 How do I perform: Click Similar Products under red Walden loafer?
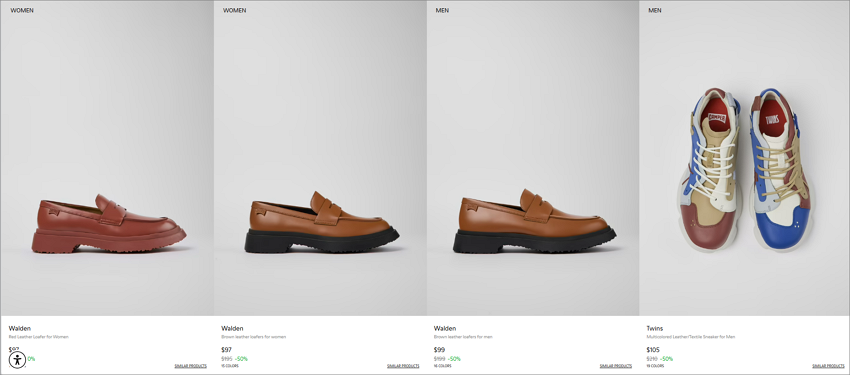190,366
